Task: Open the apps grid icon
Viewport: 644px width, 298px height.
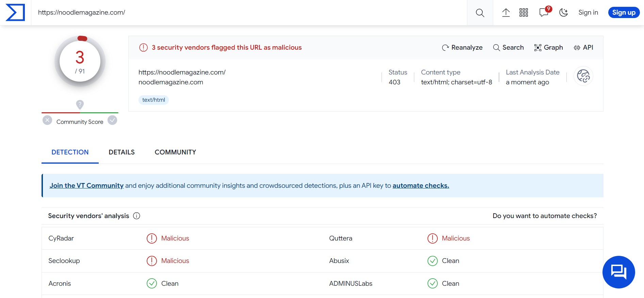Action: coord(524,13)
